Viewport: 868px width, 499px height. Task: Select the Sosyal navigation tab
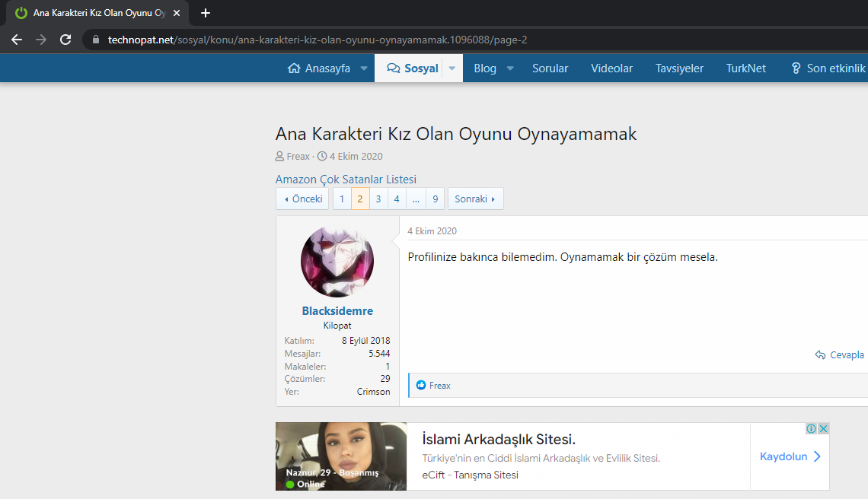point(413,68)
